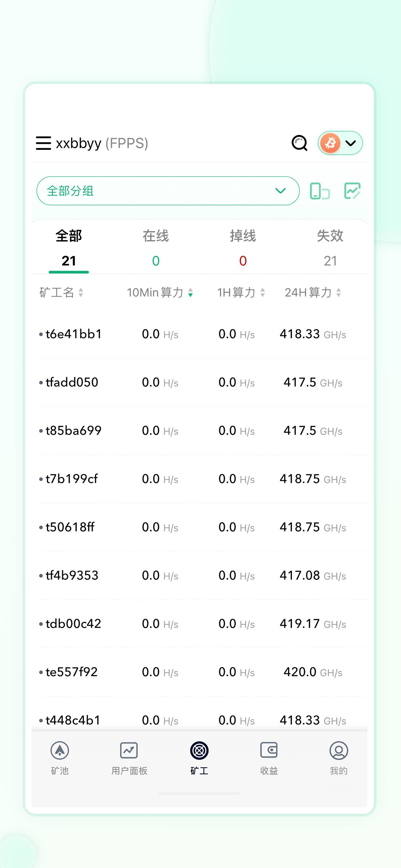The image size is (401, 868).
Task: Open miner t6e41bb1
Action: pos(201,334)
